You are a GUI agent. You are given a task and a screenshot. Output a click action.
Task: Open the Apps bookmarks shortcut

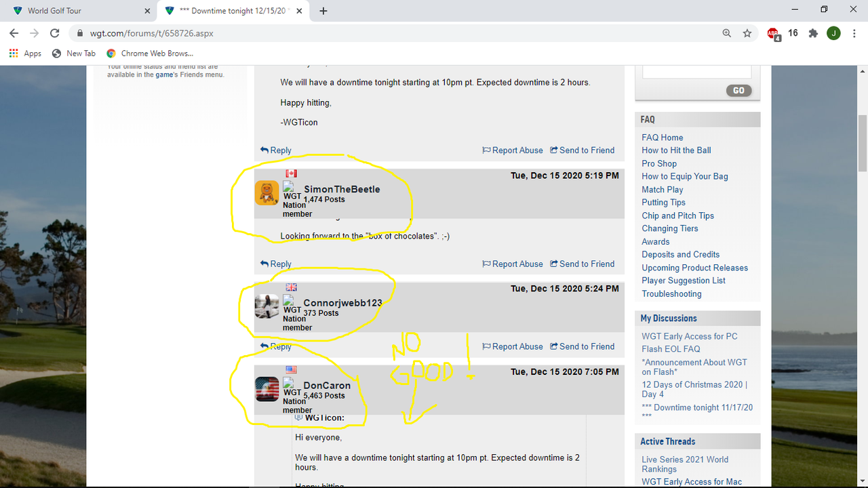tap(25, 53)
